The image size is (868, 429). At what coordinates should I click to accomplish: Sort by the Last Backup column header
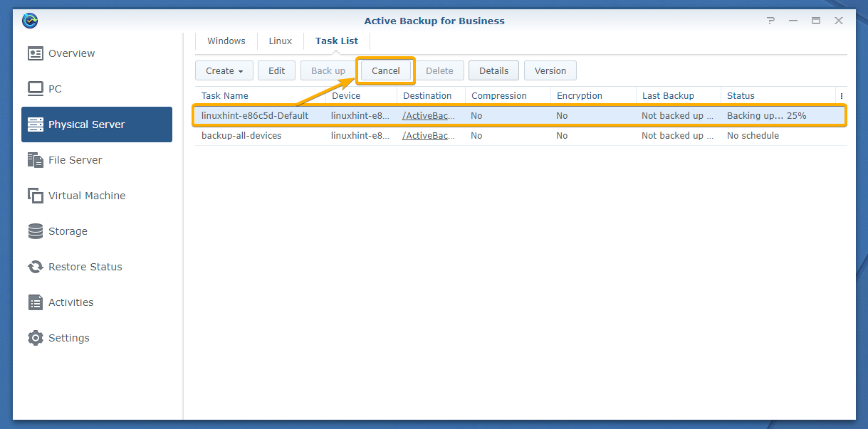(678, 96)
